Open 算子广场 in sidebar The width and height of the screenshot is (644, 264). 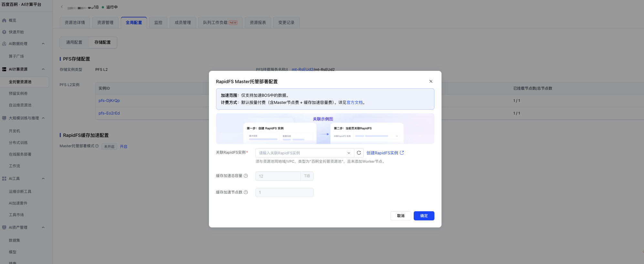click(x=16, y=56)
